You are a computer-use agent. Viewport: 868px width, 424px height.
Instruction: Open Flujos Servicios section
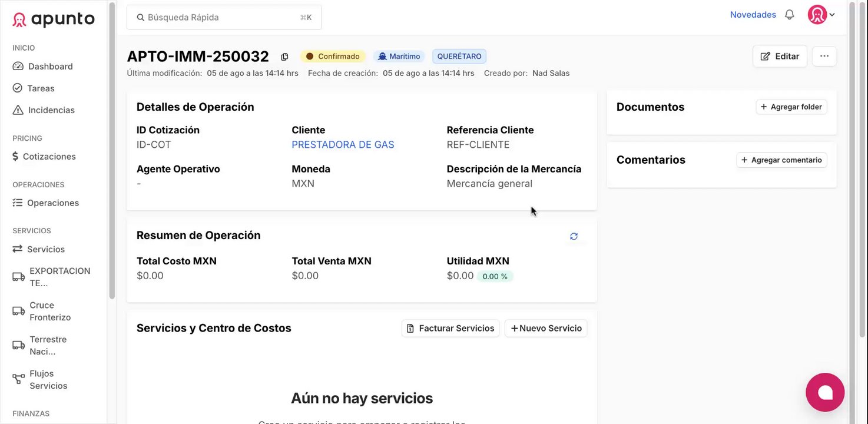pos(48,380)
